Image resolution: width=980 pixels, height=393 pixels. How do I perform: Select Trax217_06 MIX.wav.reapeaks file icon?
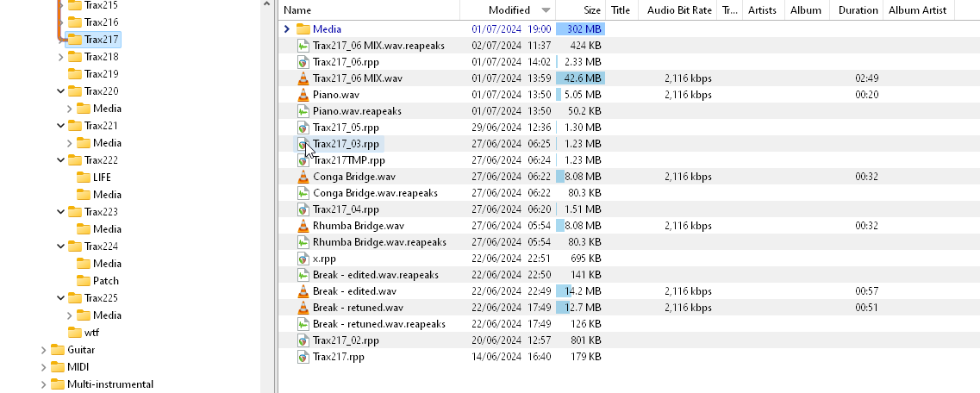tap(303, 46)
